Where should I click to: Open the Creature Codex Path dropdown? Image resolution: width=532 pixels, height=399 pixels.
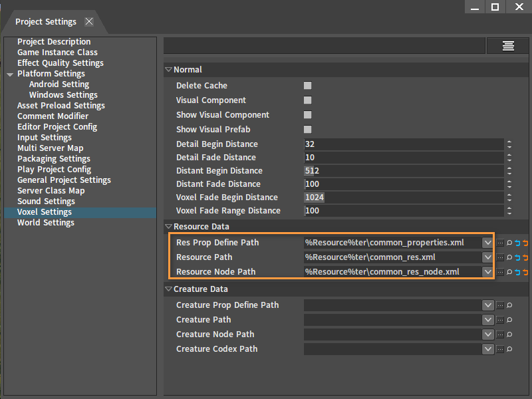(488, 349)
